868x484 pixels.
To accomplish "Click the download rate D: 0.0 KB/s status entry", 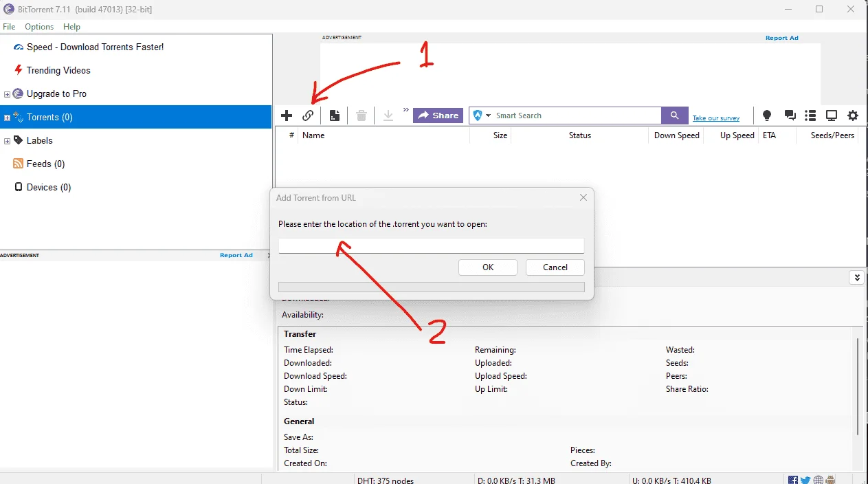I will tap(516, 481).
